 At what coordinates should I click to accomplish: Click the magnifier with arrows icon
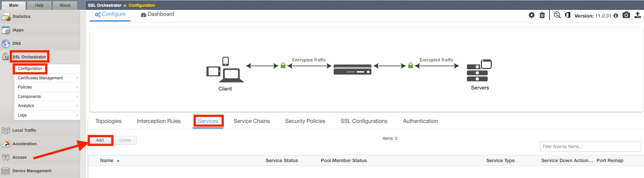pyautogui.click(x=557, y=15)
